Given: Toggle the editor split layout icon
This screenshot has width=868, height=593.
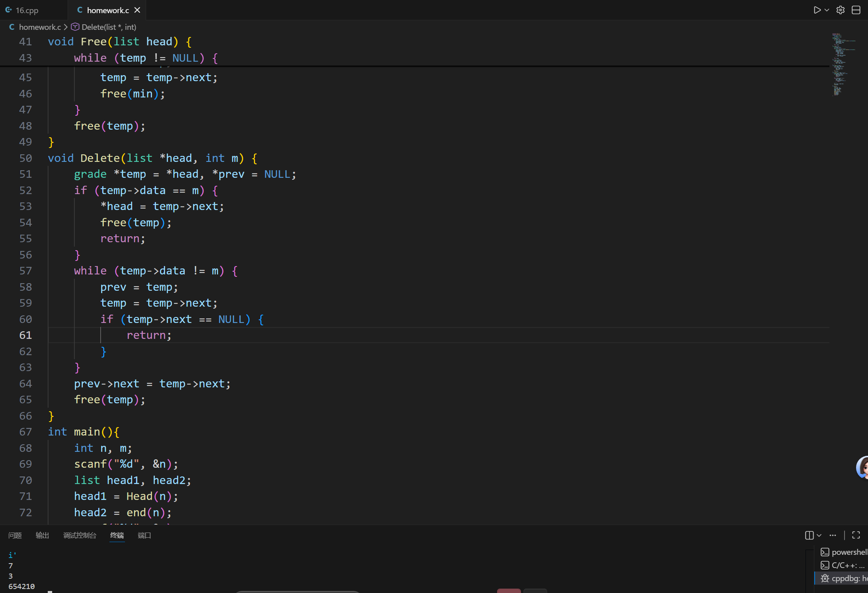Looking at the screenshot, I should pyautogui.click(x=856, y=10).
